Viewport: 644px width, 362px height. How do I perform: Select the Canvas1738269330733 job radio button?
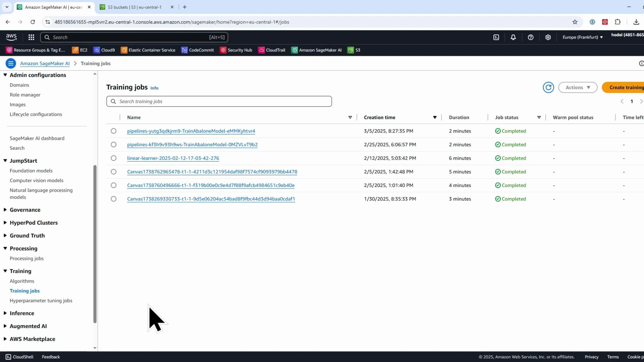tap(113, 198)
